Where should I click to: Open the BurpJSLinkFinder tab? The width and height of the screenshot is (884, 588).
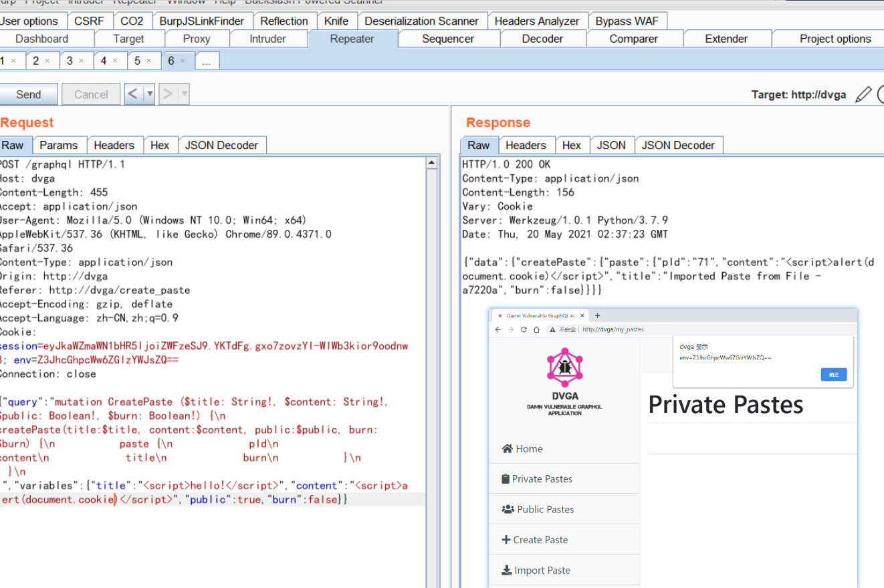click(x=202, y=21)
